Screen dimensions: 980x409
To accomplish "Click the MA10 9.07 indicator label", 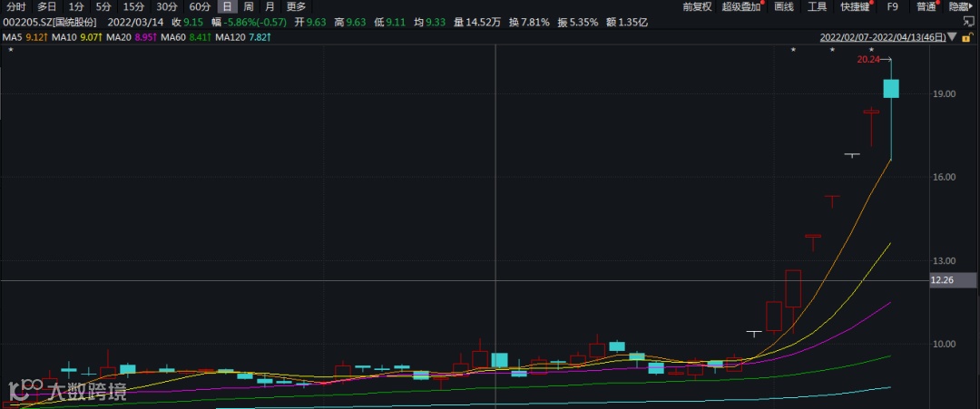I will click(77, 37).
